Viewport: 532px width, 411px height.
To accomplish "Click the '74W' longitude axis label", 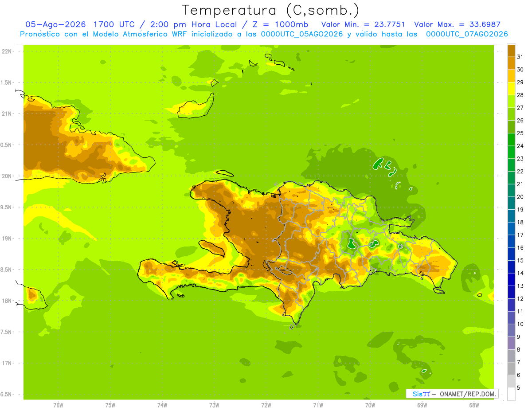I will (x=162, y=405).
